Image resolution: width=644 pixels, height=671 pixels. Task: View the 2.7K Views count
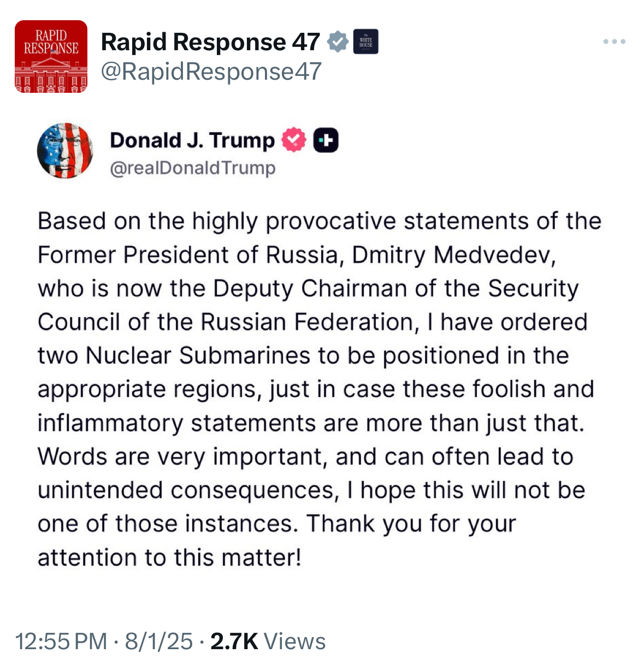click(x=268, y=642)
